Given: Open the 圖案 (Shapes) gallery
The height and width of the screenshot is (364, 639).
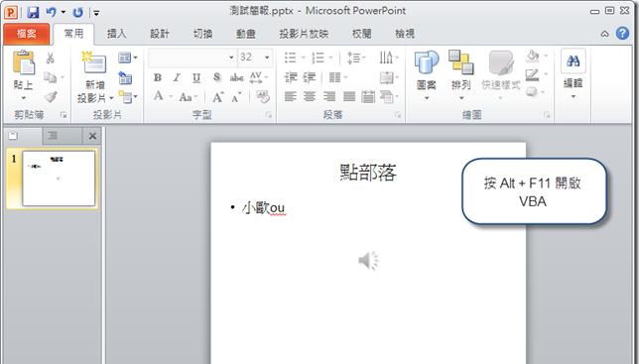Looking at the screenshot, I should 427,75.
